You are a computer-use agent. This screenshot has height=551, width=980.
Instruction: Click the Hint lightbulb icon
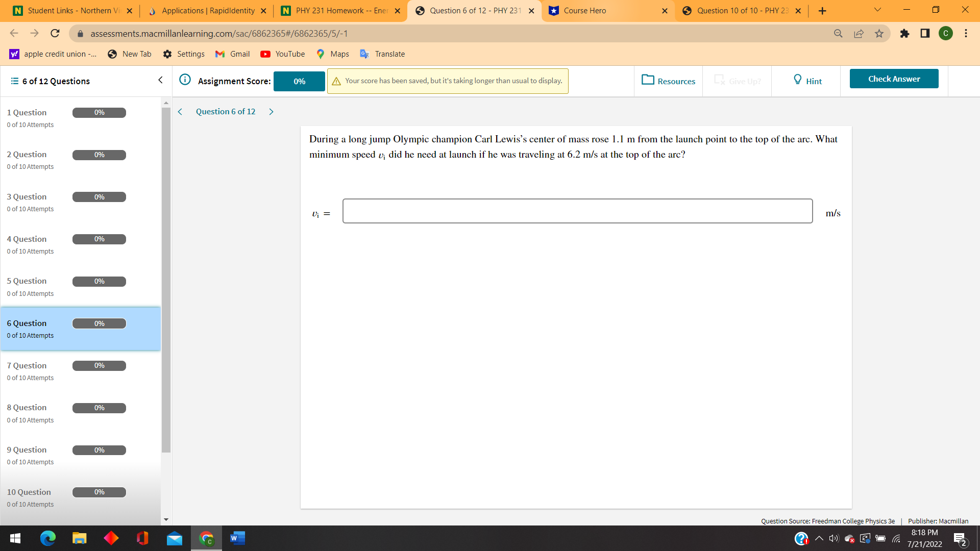tap(798, 80)
